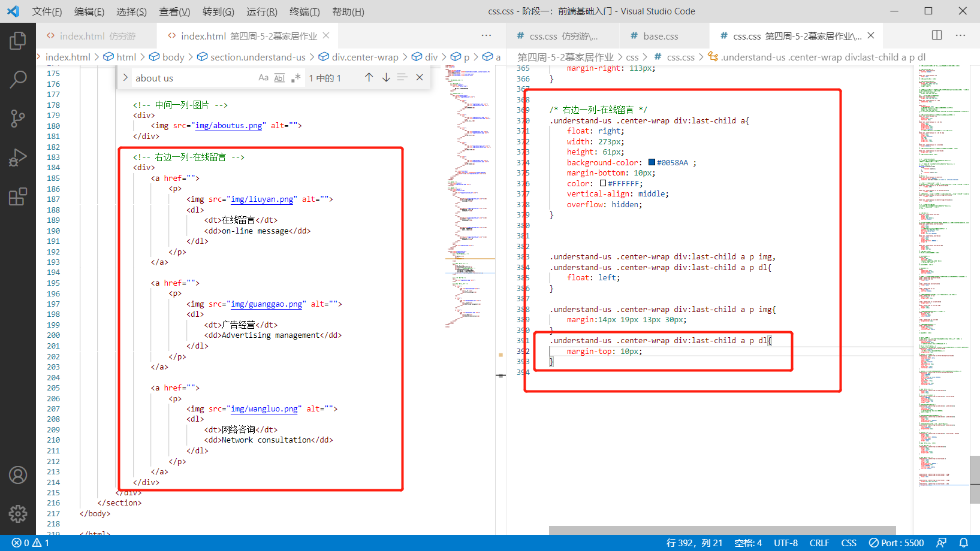
Task: Switch to index.html 仿旁游 tab
Action: [x=97, y=36]
